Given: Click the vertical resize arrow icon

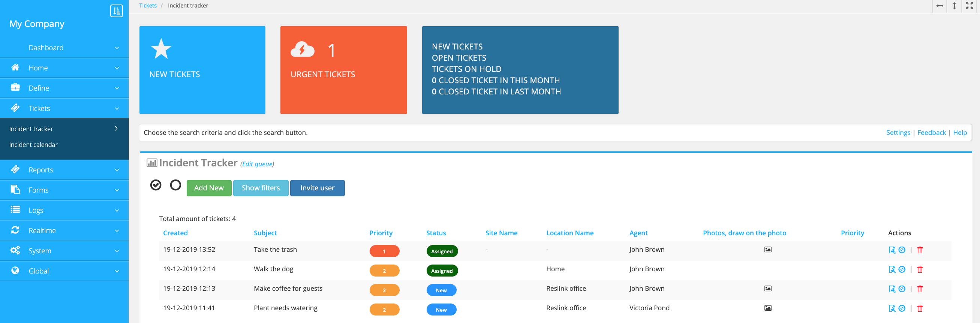Looking at the screenshot, I should pyautogui.click(x=954, y=6).
